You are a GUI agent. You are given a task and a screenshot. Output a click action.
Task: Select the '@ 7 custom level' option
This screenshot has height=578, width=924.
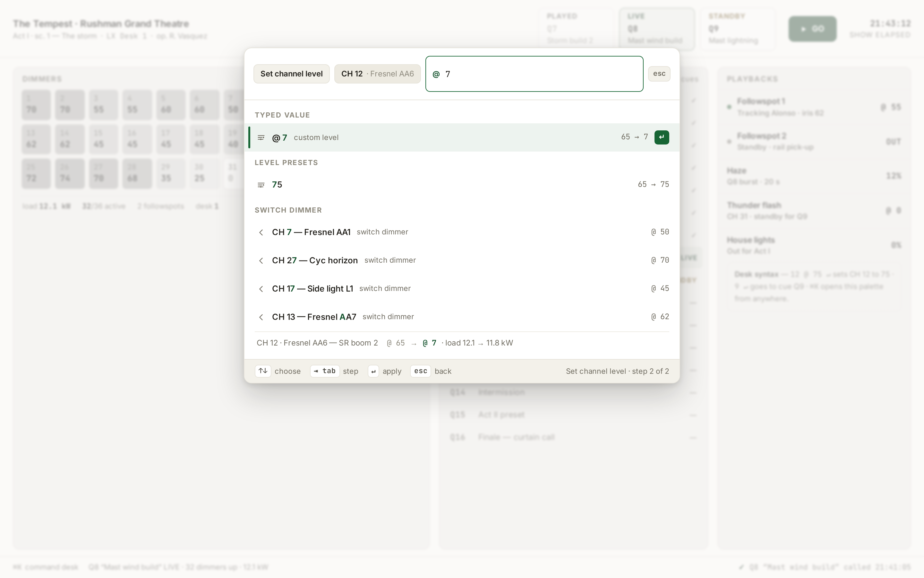pyautogui.click(x=462, y=137)
